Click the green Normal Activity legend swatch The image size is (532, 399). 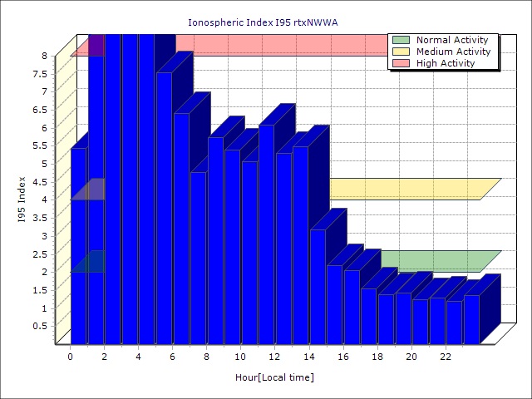(401, 40)
